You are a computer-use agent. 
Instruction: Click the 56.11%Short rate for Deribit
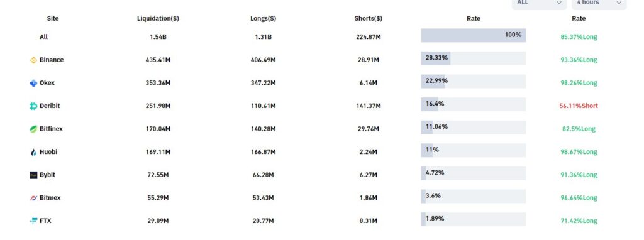click(579, 106)
